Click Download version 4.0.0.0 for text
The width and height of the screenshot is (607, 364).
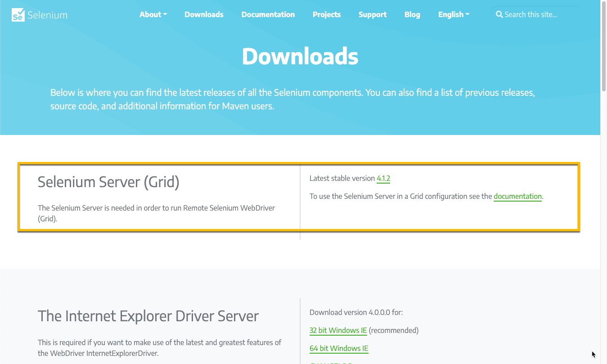pos(356,312)
